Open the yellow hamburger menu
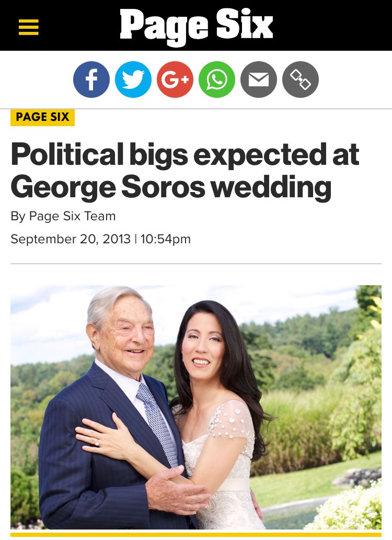Viewport: 392px width, 540px height. pos(29,27)
